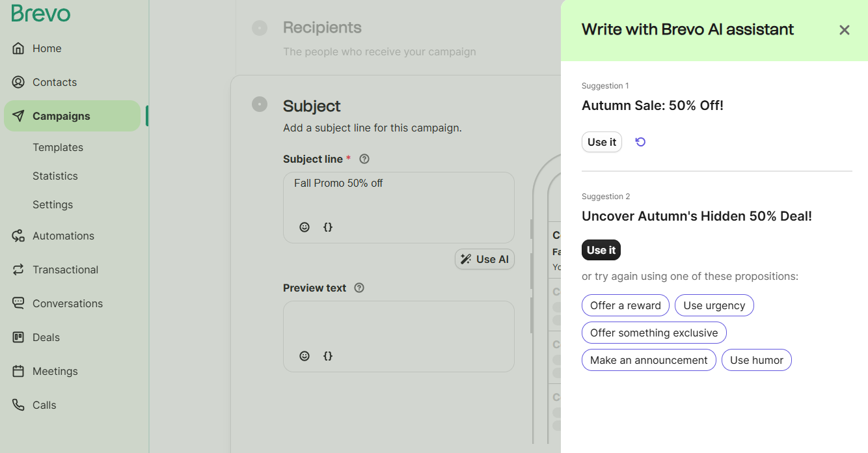This screenshot has width=868, height=453.
Task: Click the Deals board icon
Action: tap(18, 337)
